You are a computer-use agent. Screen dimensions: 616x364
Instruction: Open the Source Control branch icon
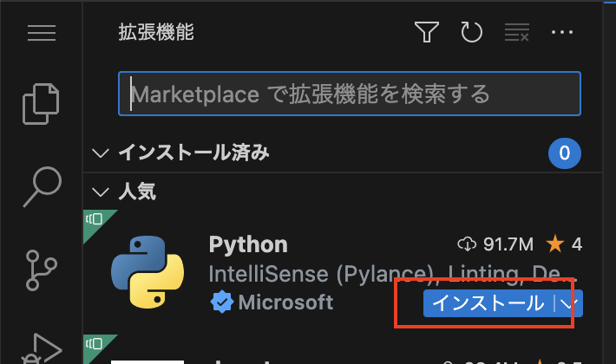pyautogui.click(x=41, y=270)
